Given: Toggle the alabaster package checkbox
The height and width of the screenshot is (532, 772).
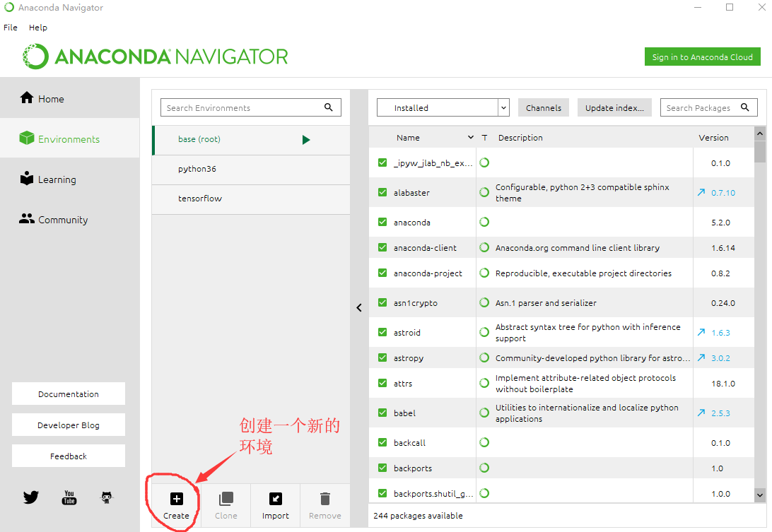Looking at the screenshot, I should (382, 192).
